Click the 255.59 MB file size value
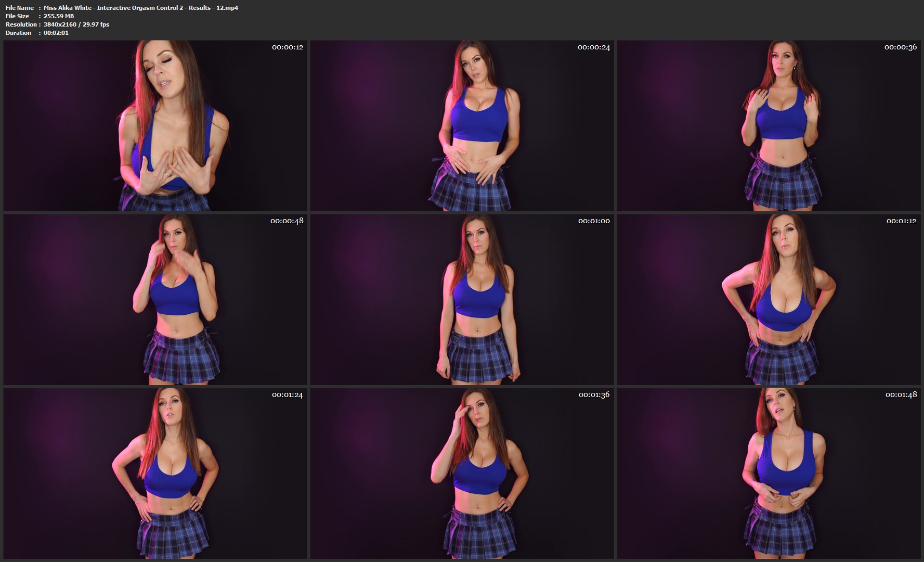The width and height of the screenshot is (924, 562). 59,16
